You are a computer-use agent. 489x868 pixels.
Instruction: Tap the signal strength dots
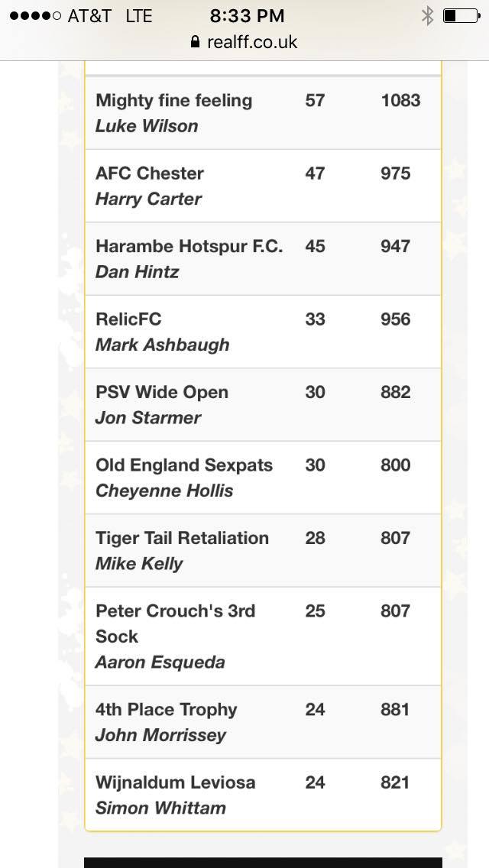coord(35,16)
